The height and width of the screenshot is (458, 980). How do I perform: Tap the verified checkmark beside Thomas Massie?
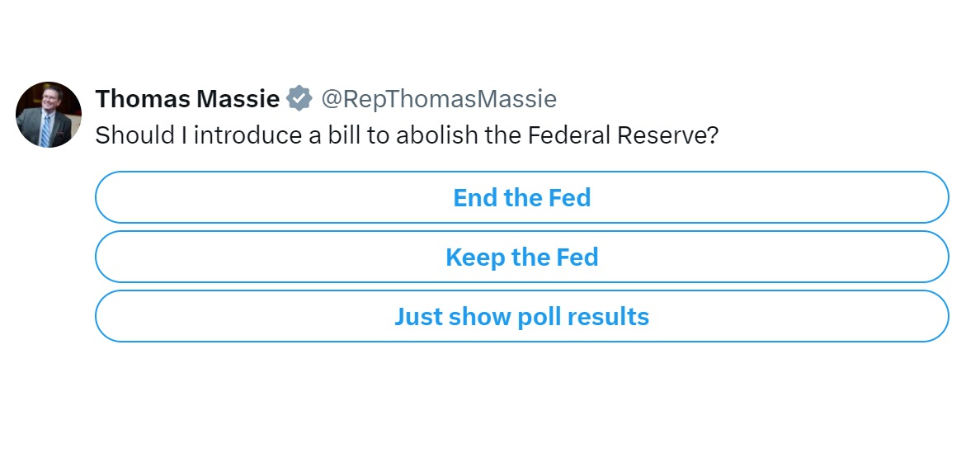[x=299, y=100]
